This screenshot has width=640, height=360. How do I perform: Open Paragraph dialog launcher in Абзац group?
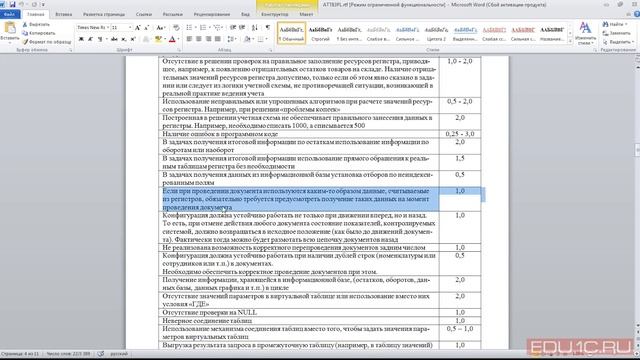271,50
